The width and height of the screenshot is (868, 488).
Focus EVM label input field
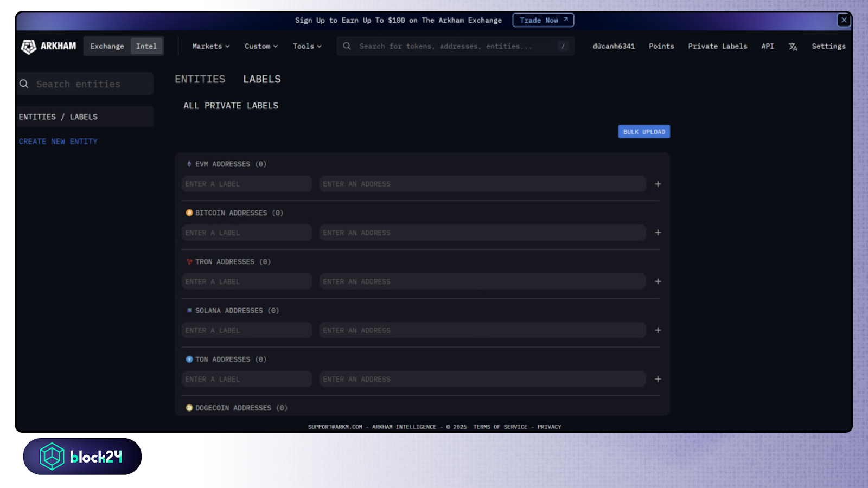tap(247, 184)
